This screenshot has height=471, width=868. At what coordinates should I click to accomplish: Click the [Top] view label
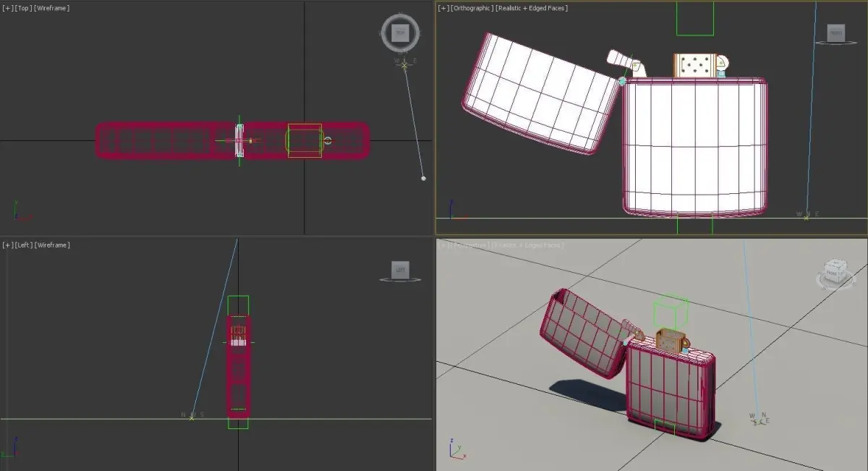click(x=22, y=8)
